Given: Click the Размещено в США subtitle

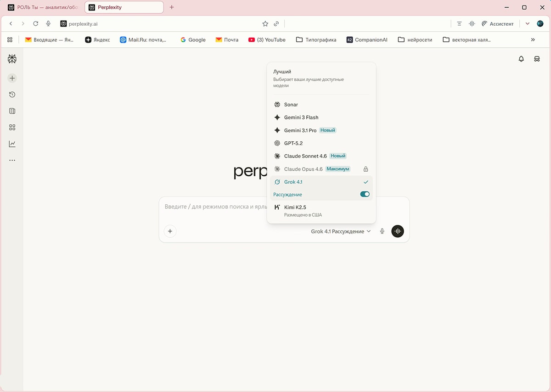Looking at the screenshot, I should (303, 215).
